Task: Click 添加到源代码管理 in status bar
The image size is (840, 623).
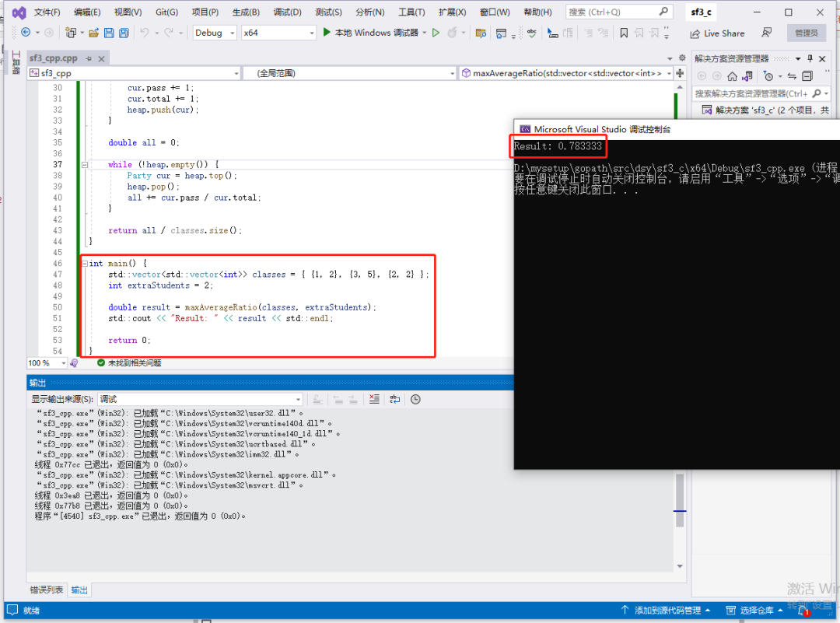Action: (667, 610)
